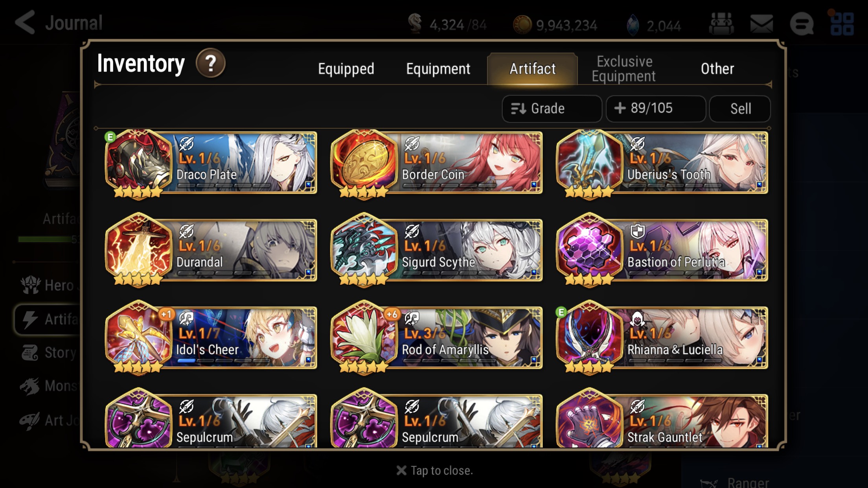This screenshot has width=868, height=488.
Task: Tap the Journal back arrow
Action: click(x=25, y=23)
